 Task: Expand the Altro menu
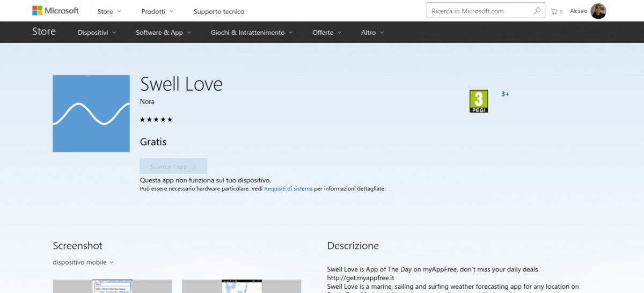(x=372, y=33)
